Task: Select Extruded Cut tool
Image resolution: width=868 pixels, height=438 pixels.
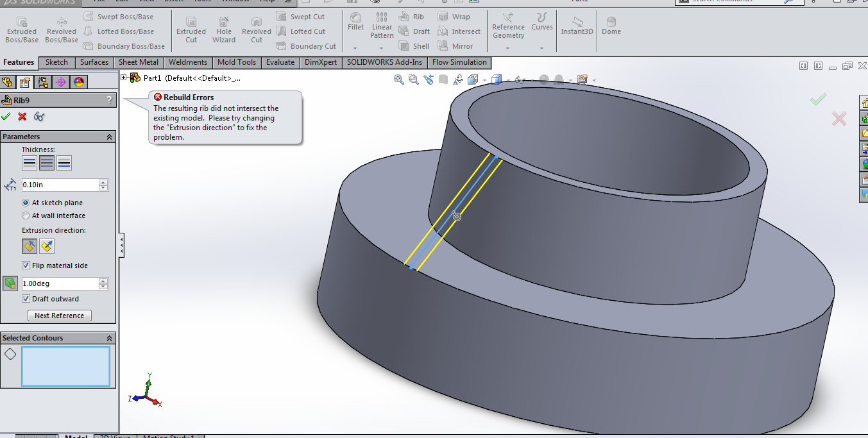Action: tap(191, 29)
